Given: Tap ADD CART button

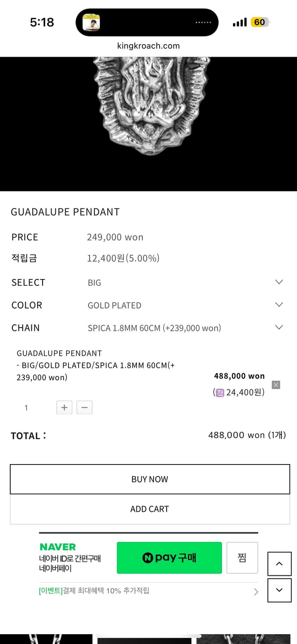Looking at the screenshot, I should (150, 509).
